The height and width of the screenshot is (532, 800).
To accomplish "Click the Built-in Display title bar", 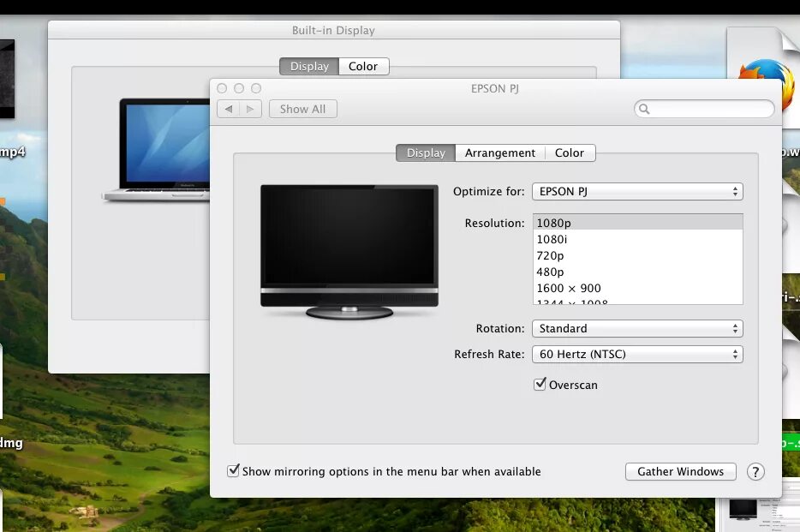I will click(334, 30).
